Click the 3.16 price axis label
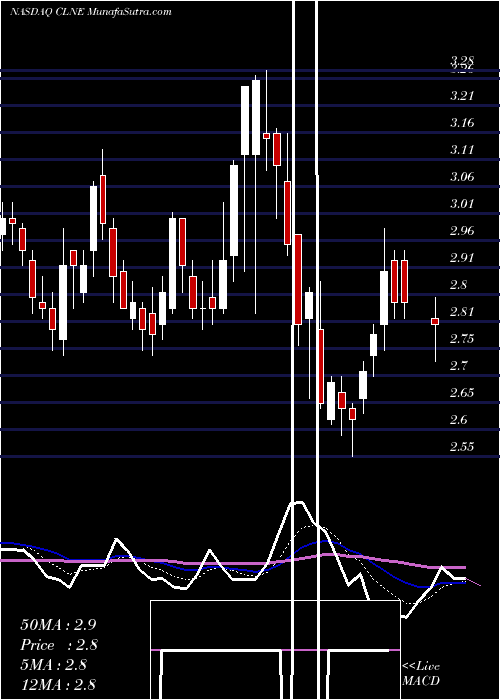This screenshot has width=500, height=700. tap(462, 123)
